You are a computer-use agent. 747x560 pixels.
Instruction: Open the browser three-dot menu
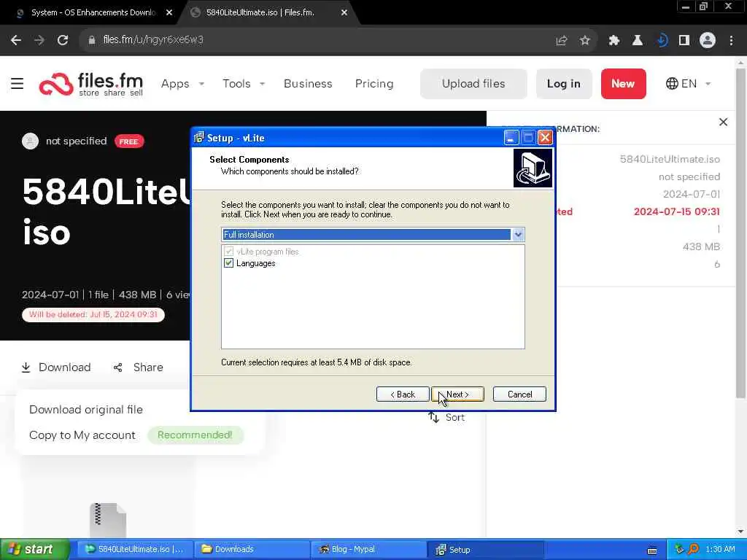pyautogui.click(x=731, y=41)
